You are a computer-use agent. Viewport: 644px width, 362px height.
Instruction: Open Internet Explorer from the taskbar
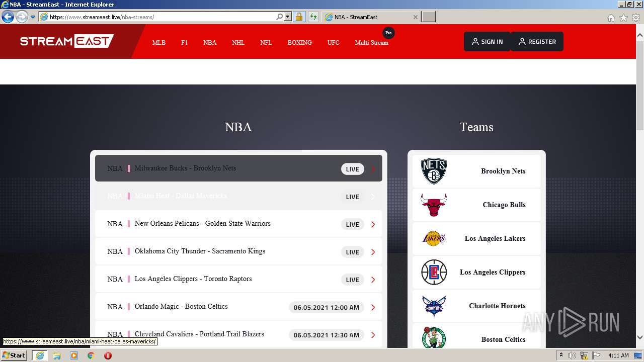coord(39,355)
